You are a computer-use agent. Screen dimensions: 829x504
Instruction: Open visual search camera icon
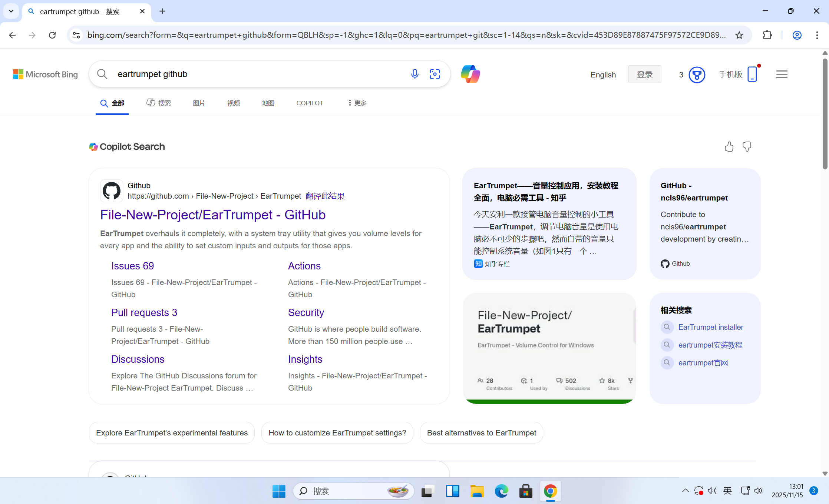(435, 74)
